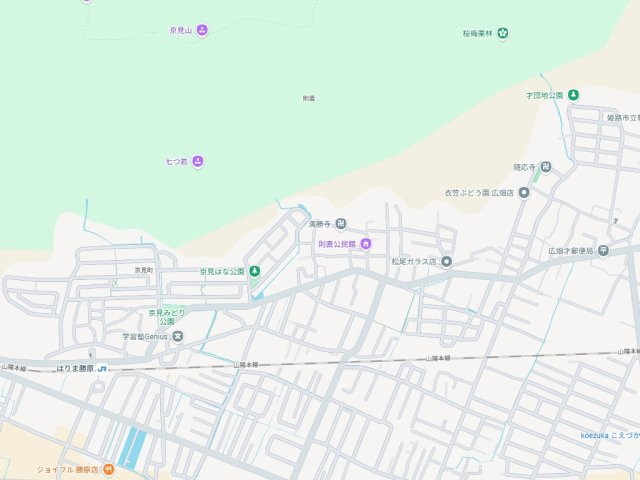Open the 学習塾Genius star marker
The image size is (640, 480).
point(178,337)
